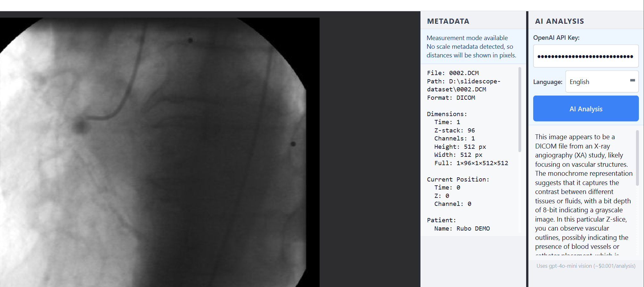
Task: Select the 'File: 0002.DCM' text
Action: pyautogui.click(x=453, y=73)
